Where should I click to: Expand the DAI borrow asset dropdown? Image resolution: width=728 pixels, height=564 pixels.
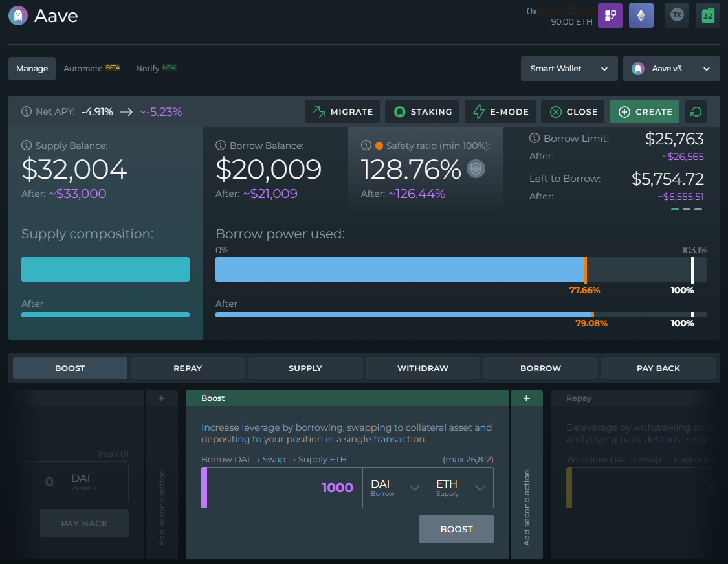tap(395, 487)
